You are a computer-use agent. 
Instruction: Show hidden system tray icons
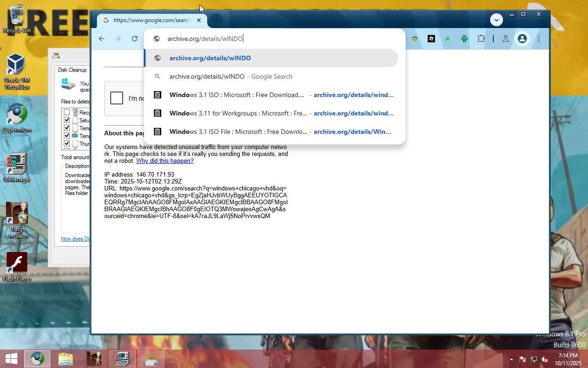[511, 359]
